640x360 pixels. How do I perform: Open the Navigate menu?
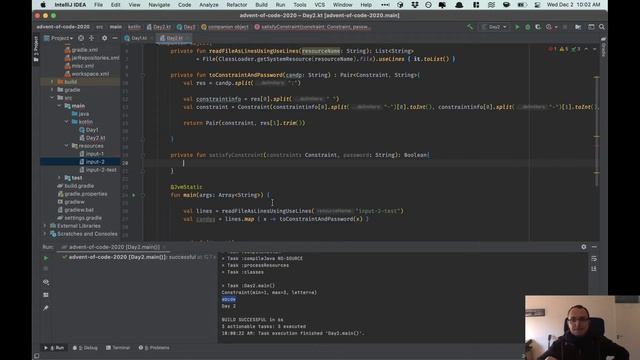tap(159, 5)
